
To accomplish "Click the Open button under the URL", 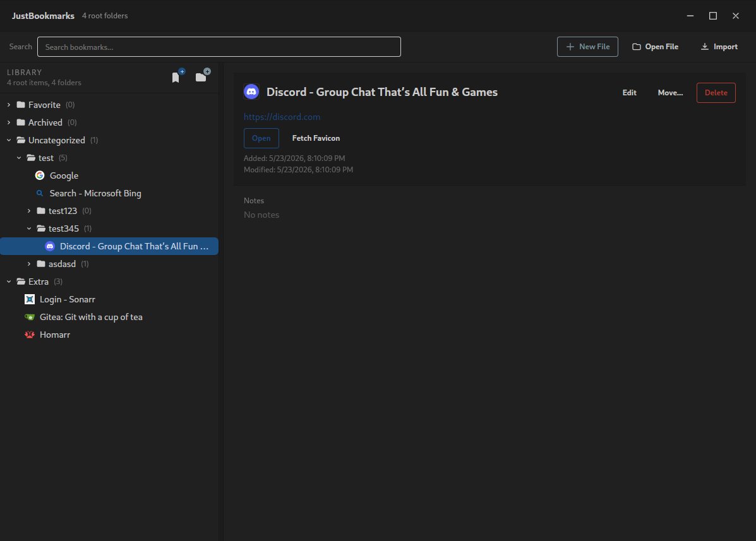I will (261, 138).
